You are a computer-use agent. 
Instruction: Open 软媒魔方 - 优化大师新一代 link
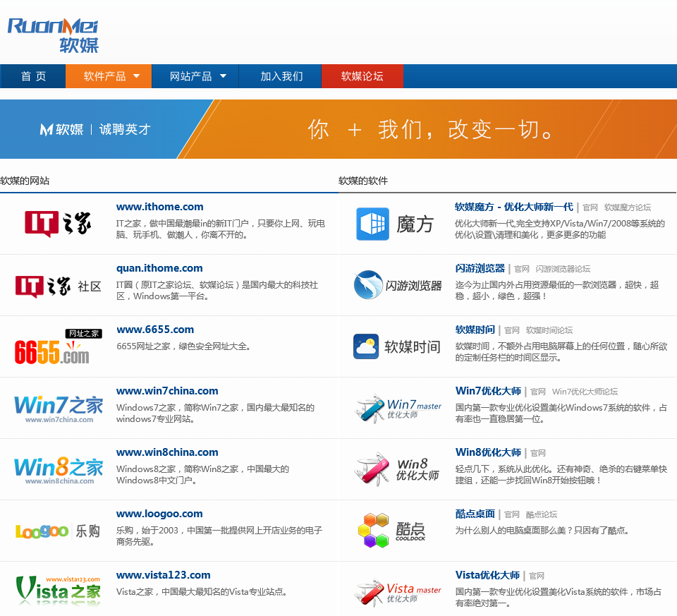514,207
